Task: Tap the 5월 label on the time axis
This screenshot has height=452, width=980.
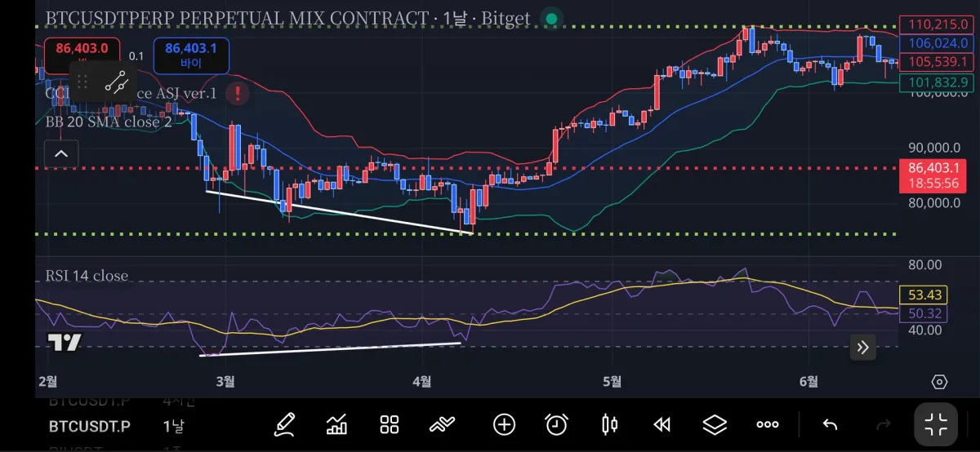Action: point(612,381)
